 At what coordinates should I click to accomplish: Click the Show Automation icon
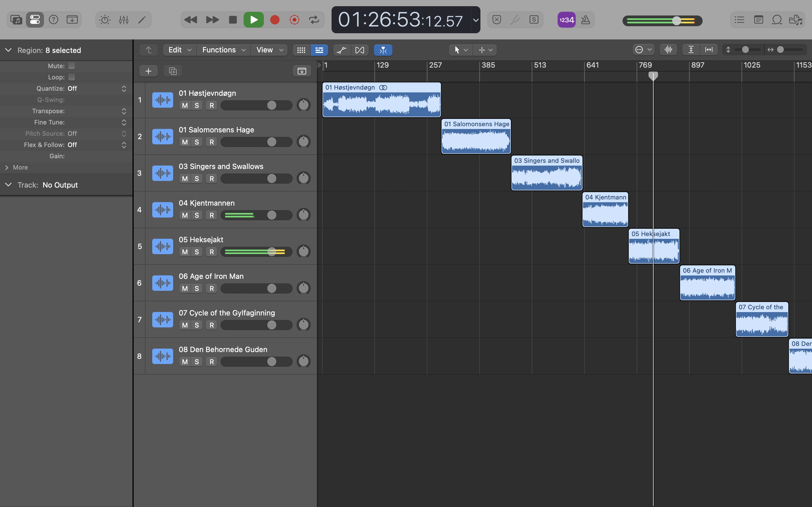342,50
